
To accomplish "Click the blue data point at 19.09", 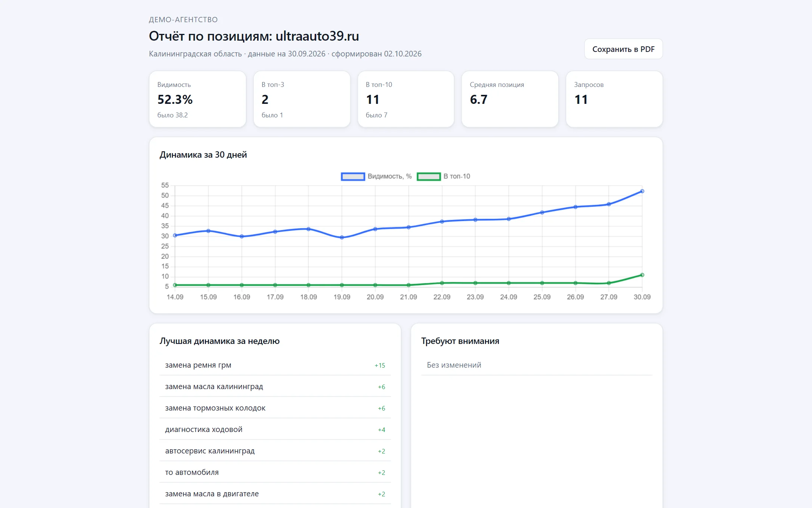I will pos(342,237).
